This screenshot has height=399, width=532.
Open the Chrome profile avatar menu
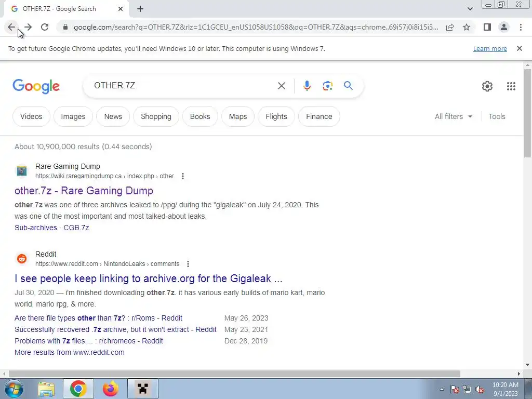click(504, 27)
